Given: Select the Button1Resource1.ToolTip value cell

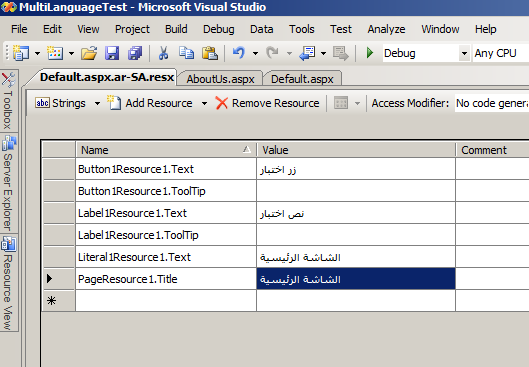Looking at the screenshot, I should click(356, 191).
